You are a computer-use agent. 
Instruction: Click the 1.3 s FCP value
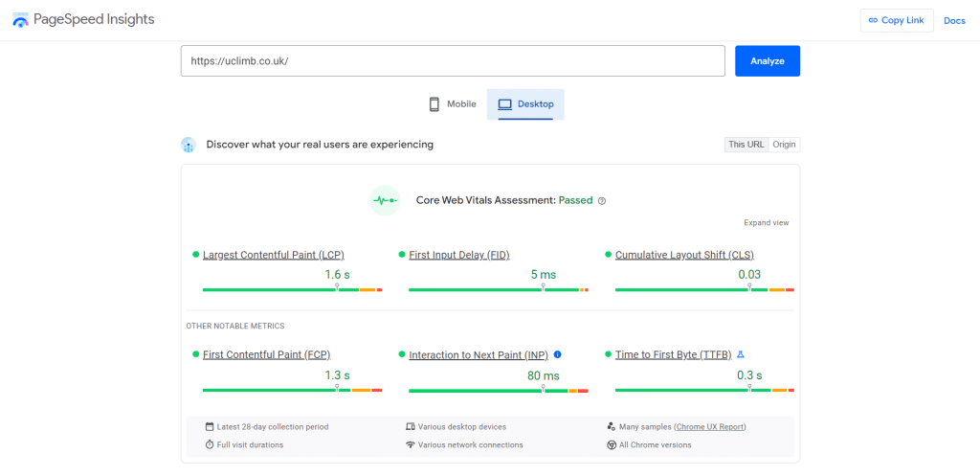point(337,375)
